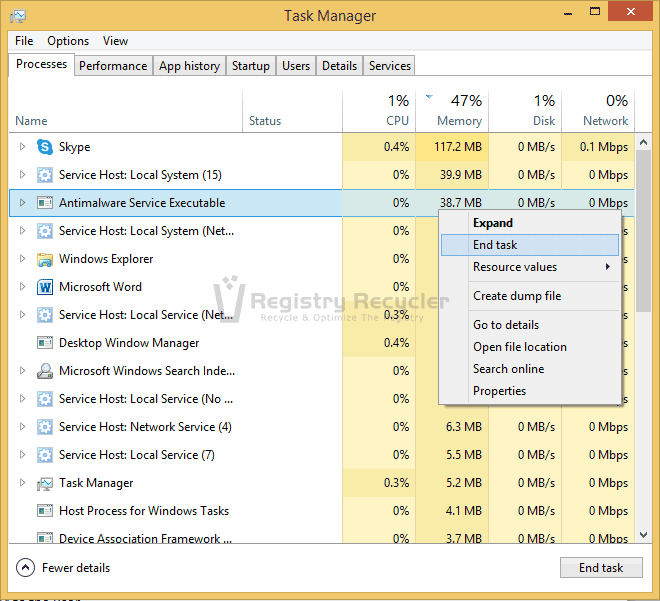Screen dimensions: 660x601
Task: Click the Service Host: Local Service (Net... gear icon
Action: coord(45,315)
